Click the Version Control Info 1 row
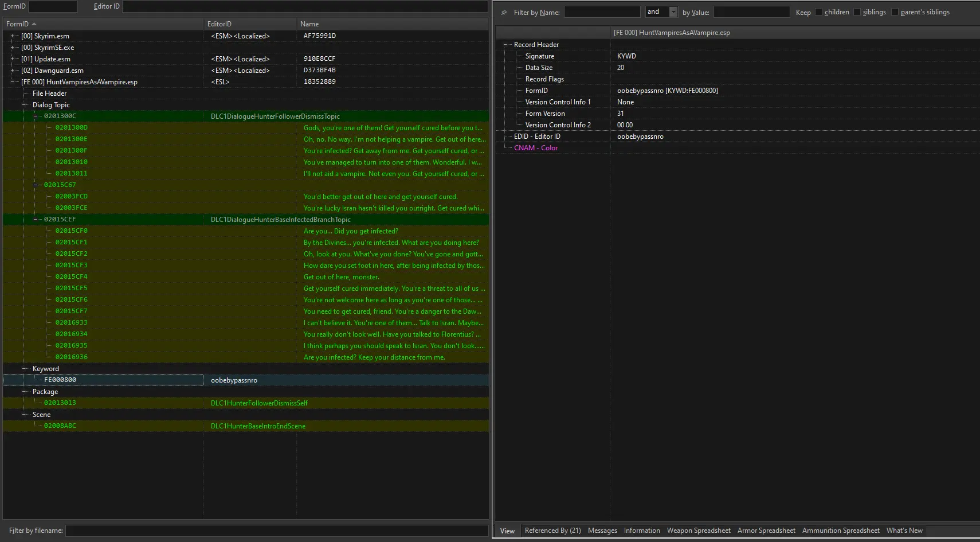The height and width of the screenshot is (542, 980). pos(738,102)
